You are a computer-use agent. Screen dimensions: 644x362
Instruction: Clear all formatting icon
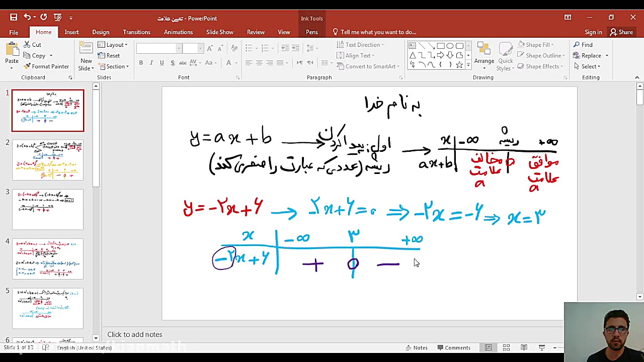coord(234,48)
